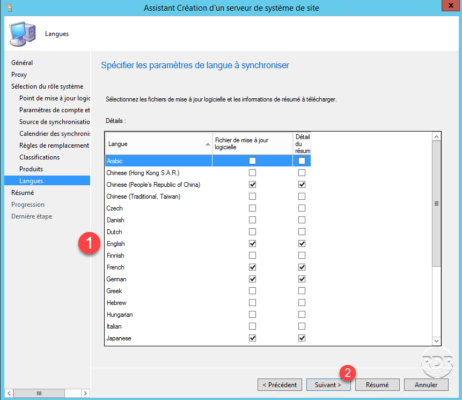This screenshot has width=462, height=400.
Task: Open 'Point de mise à jour logiciel' step
Action: (x=55, y=98)
